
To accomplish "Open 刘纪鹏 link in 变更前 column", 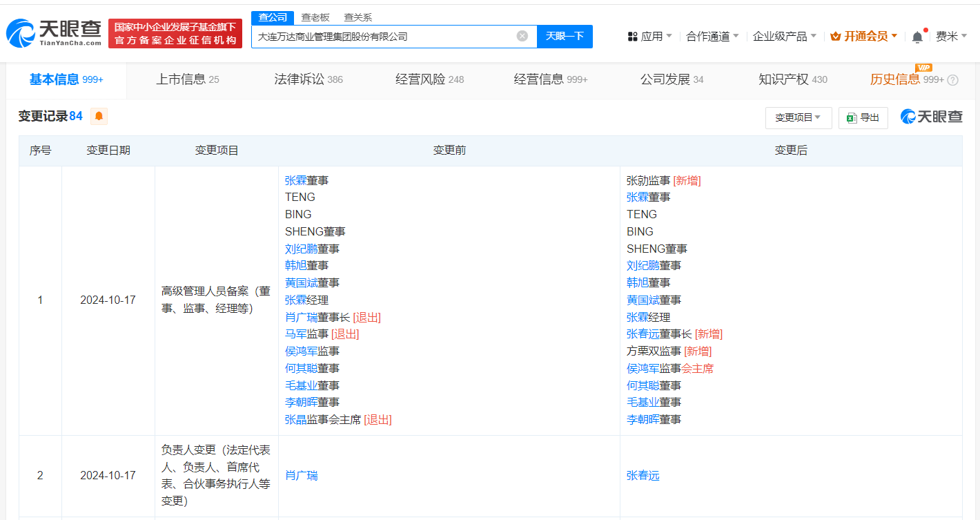I will click(x=301, y=249).
